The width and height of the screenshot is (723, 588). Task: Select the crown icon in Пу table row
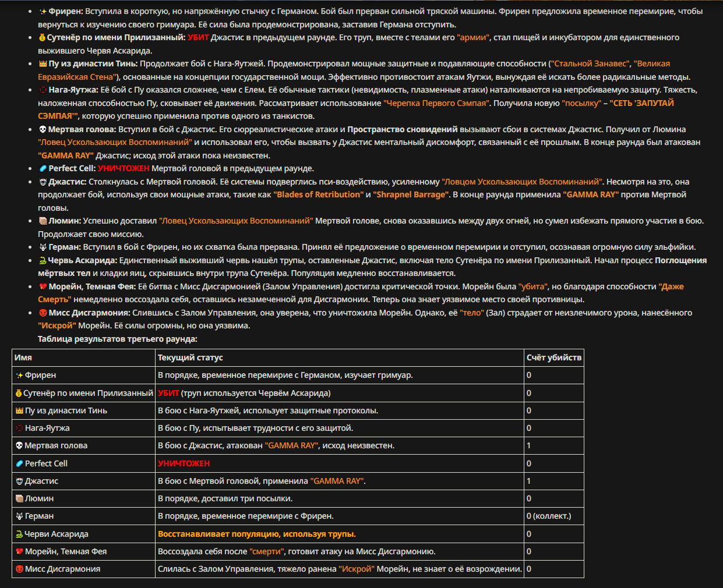click(19, 411)
